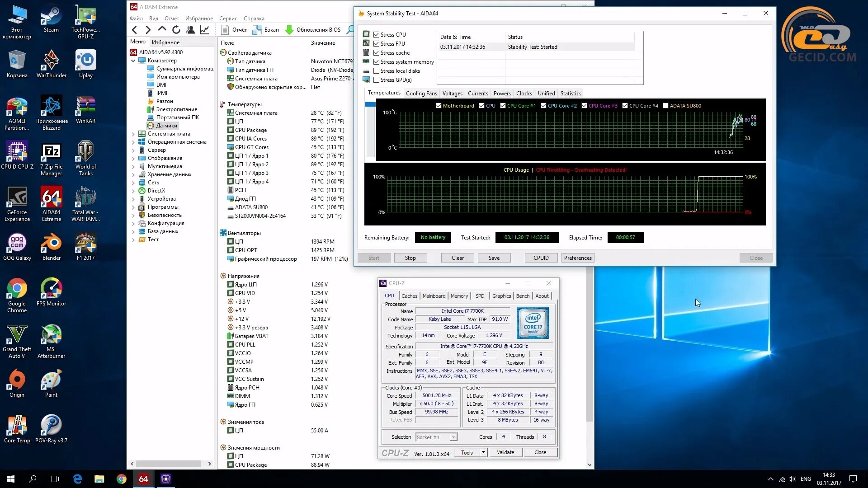Click Clear button in stability test

pos(458,258)
